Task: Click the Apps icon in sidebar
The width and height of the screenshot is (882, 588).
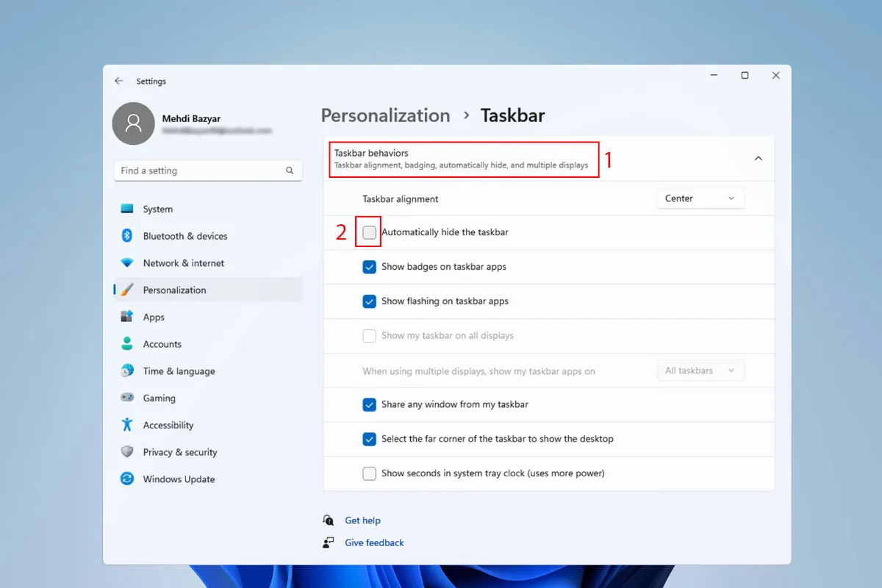Action: point(127,317)
